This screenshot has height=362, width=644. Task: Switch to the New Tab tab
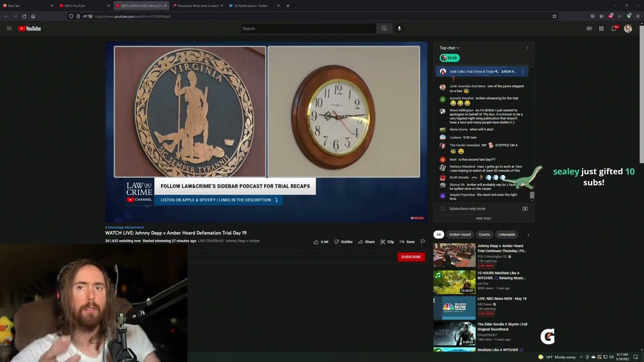point(28,6)
